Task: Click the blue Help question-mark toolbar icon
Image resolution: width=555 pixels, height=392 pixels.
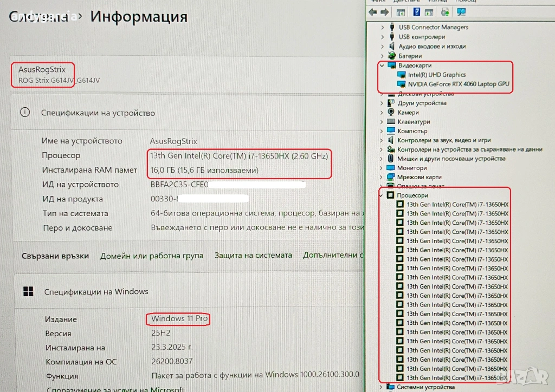Action: (x=416, y=12)
